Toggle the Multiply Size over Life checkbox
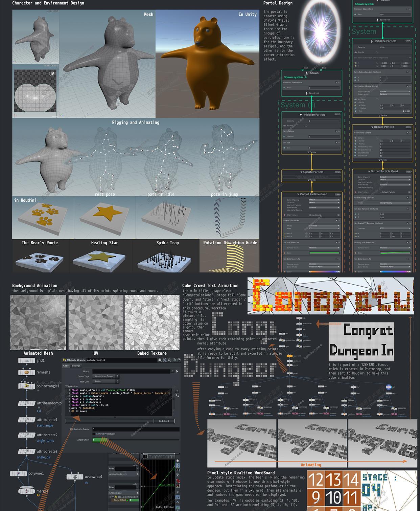The image size is (420, 511). point(407,243)
